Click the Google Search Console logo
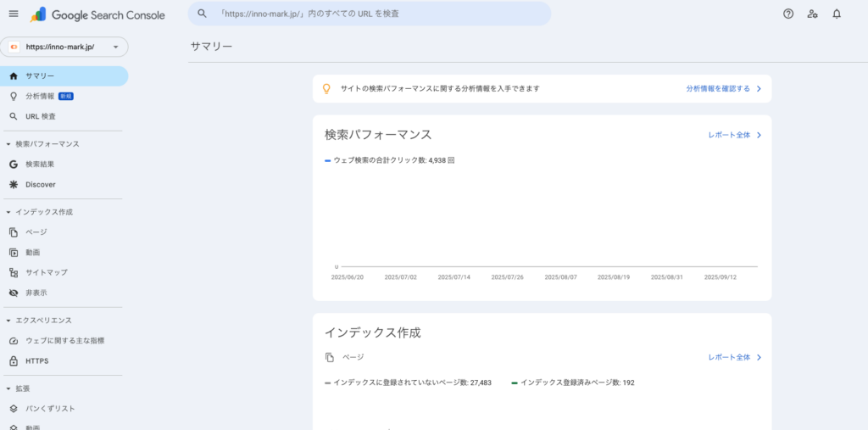Image resolution: width=868 pixels, height=430 pixels. pyautogui.click(x=97, y=14)
